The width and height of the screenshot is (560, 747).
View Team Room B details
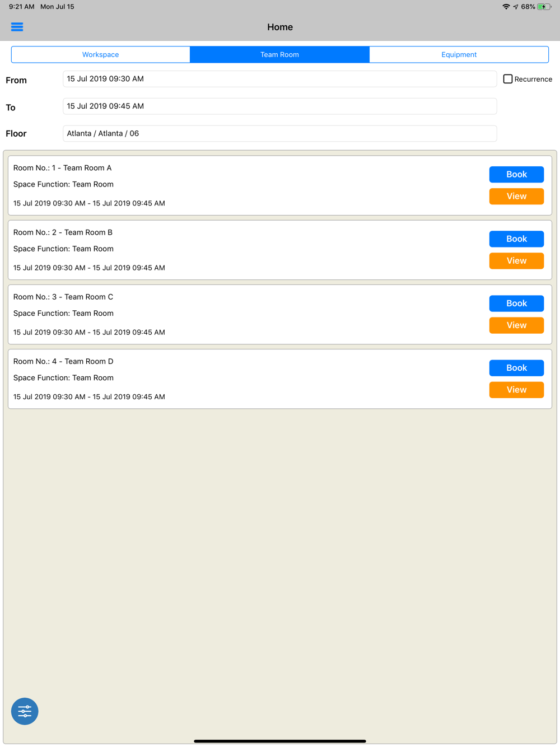(x=516, y=261)
